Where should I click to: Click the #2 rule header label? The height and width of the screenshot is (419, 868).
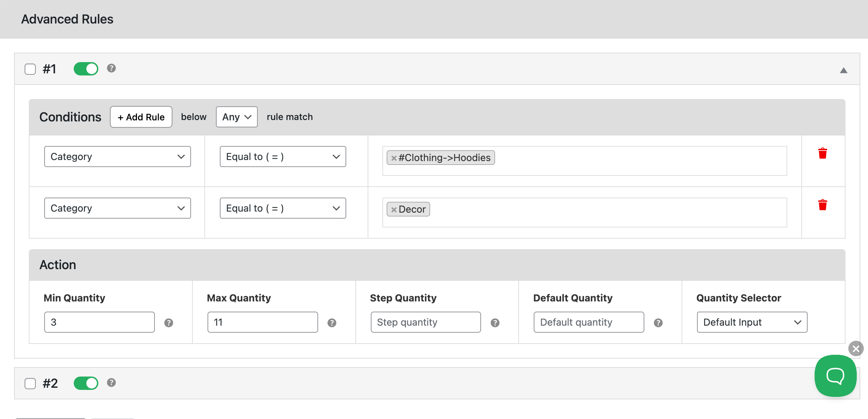pyautogui.click(x=50, y=383)
